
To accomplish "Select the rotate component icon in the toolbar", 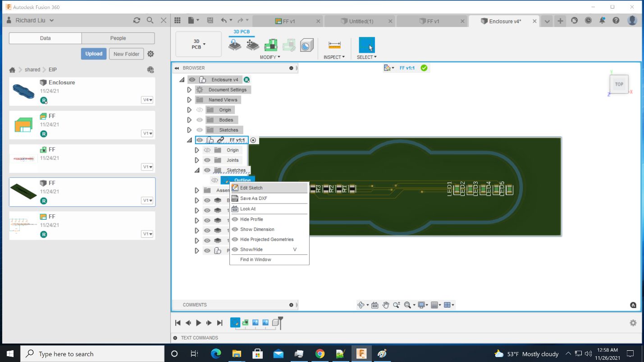I will point(235,45).
